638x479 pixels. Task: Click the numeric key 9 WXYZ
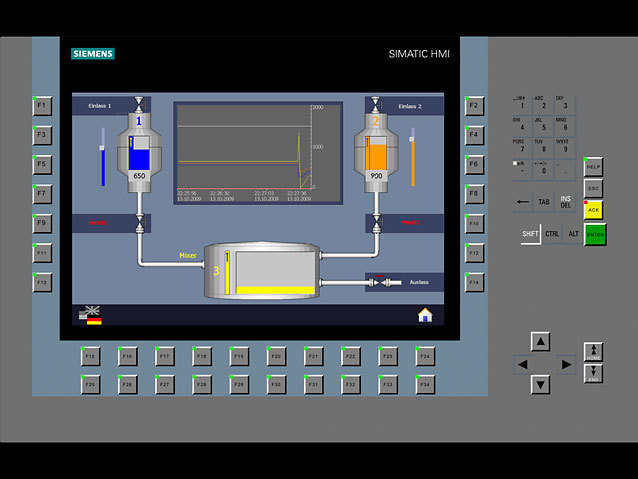pos(566,147)
